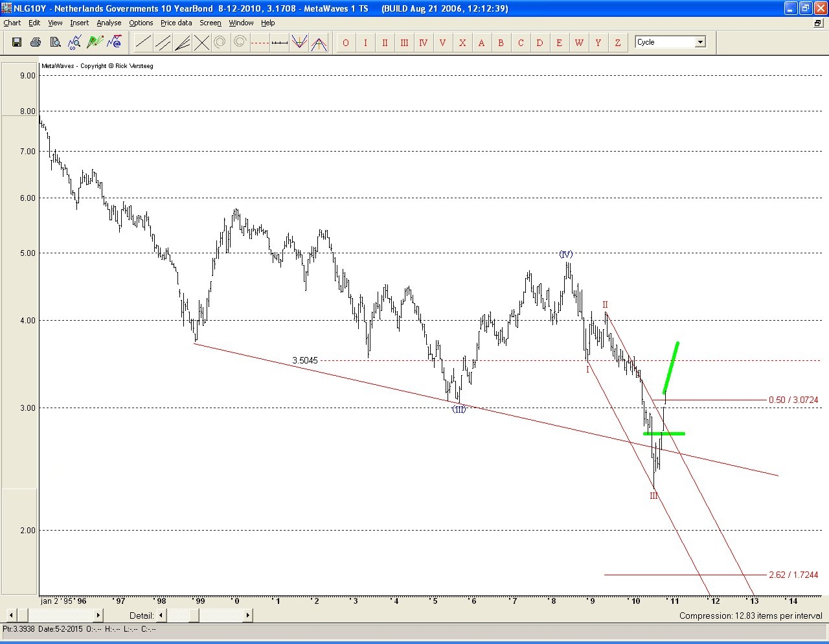
Task: Select the single trendline drawing tool
Action: [x=144, y=43]
